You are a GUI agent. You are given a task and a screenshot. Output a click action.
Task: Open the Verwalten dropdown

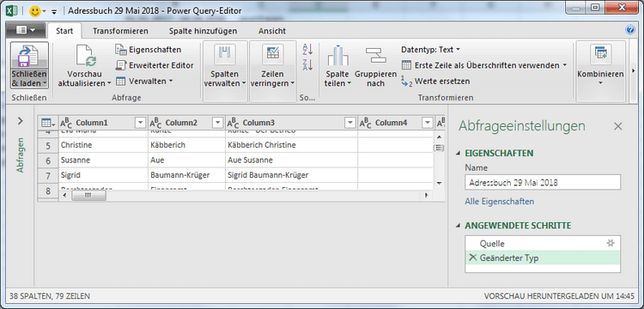pyautogui.click(x=143, y=82)
